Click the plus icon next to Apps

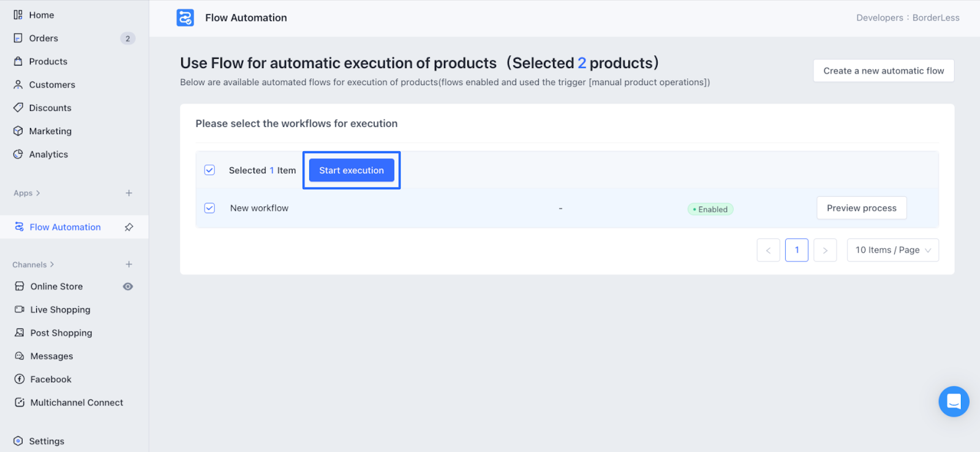(129, 193)
